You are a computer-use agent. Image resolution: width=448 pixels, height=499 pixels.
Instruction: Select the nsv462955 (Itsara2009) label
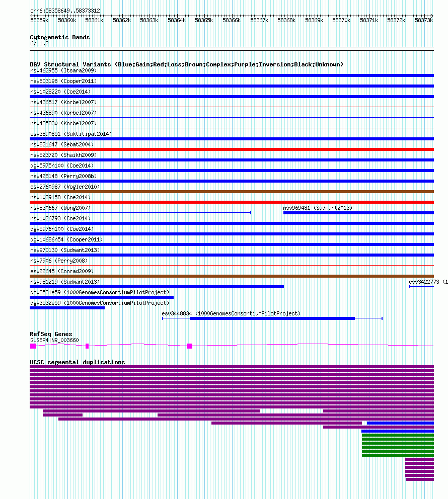63,70
